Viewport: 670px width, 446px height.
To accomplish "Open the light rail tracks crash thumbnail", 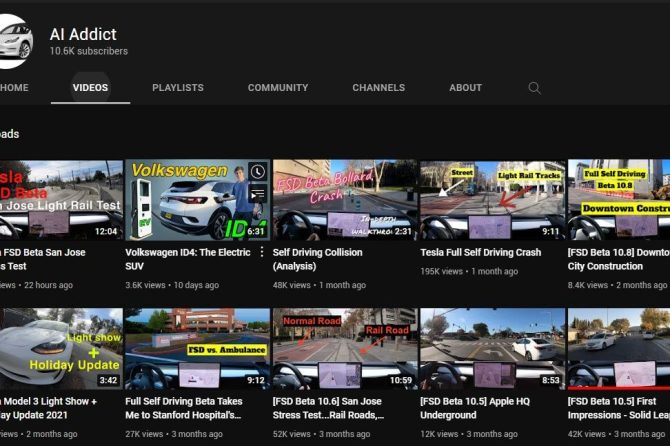I will click(x=491, y=199).
